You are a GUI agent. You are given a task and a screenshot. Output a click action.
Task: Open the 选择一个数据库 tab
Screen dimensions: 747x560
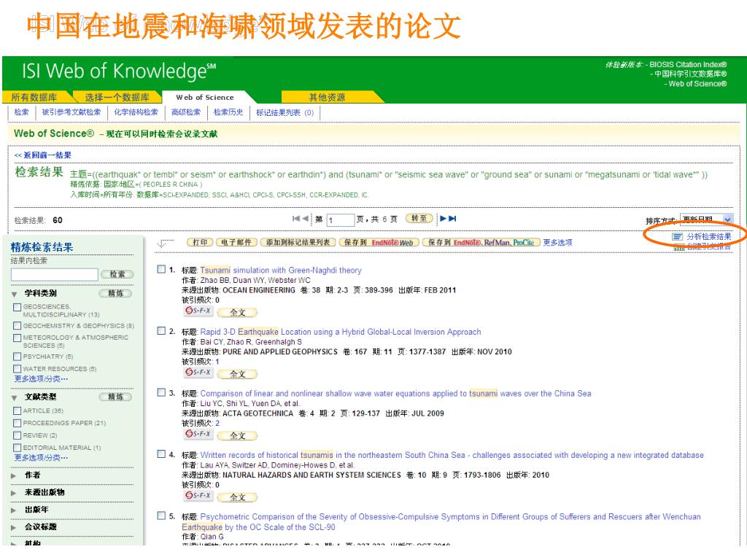[117, 97]
